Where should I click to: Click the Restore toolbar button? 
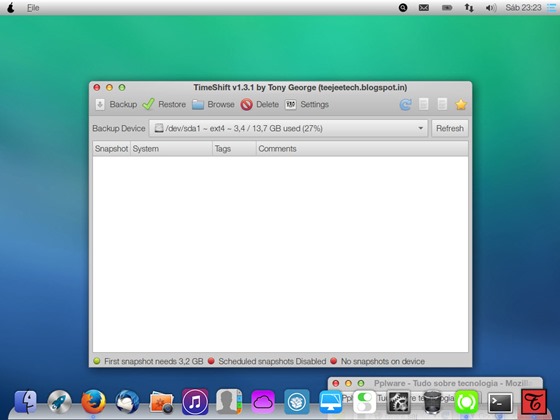pos(164,105)
